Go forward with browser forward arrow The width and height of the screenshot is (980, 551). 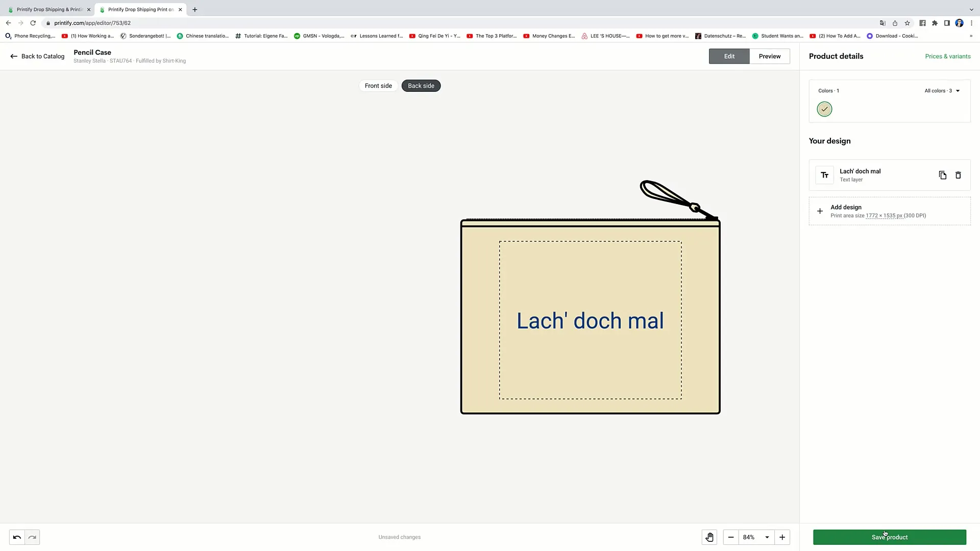click(20, 23)
